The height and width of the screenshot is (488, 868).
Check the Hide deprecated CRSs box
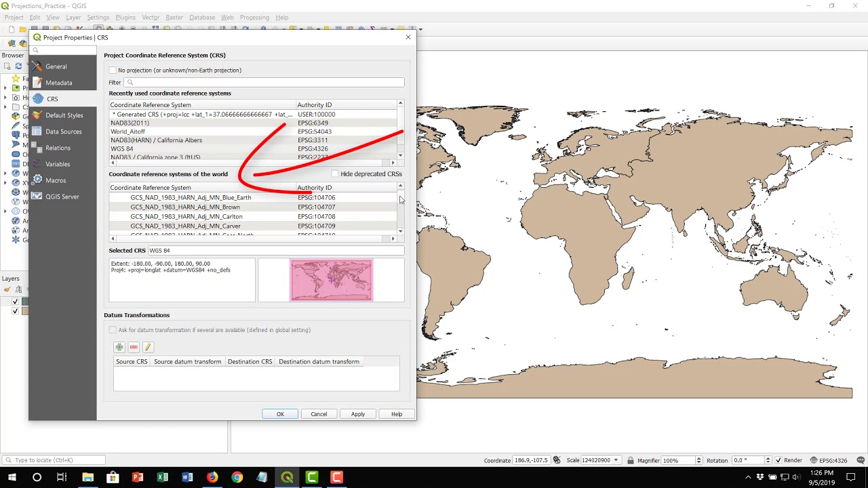[335, 174]
